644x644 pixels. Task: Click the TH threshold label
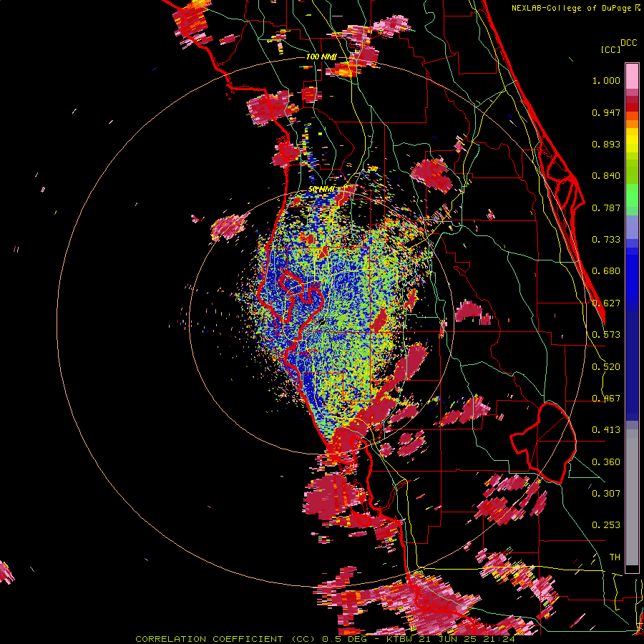615,557
